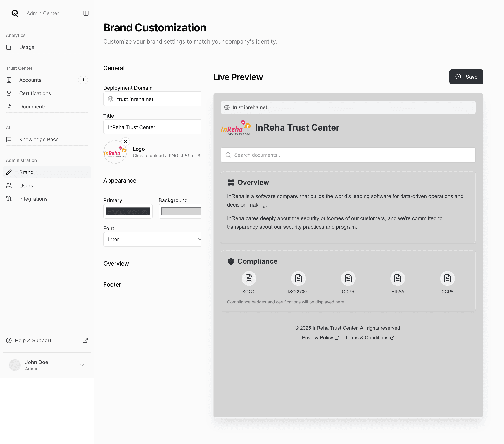Open the Font dropdown showing Inter
Image resolution: width=504 pixels, height=444 pixels.
(x=152, y=239)
